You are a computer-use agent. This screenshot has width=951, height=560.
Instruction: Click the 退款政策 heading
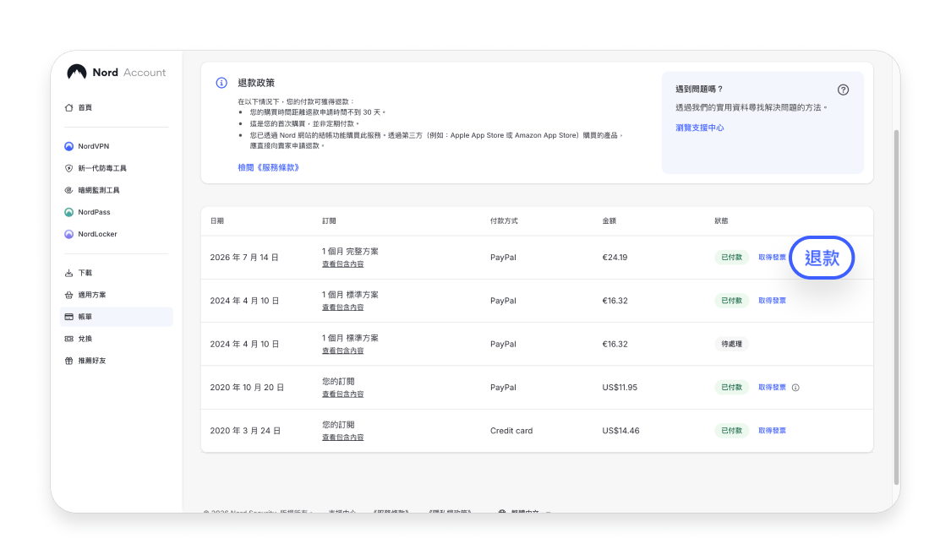(x=256, y=83)
